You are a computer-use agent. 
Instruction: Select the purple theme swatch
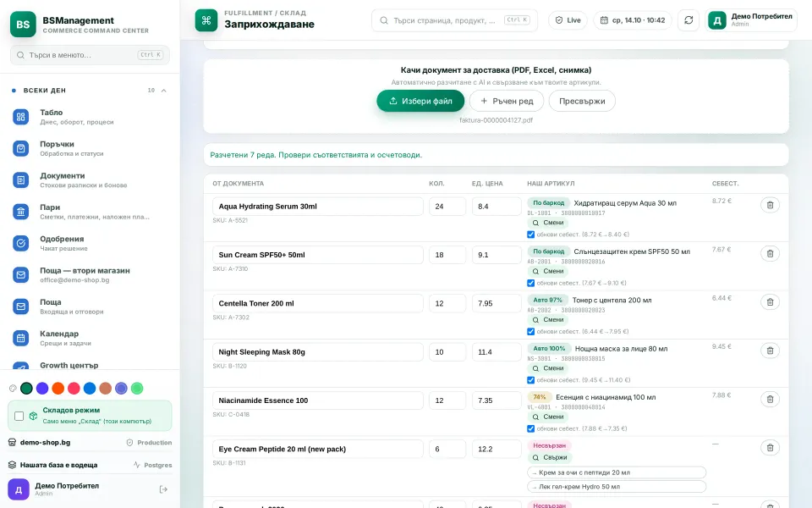click(42, 389)
